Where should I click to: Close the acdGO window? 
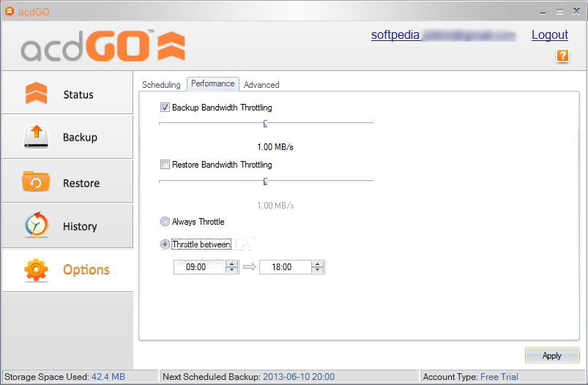(577, 11)
